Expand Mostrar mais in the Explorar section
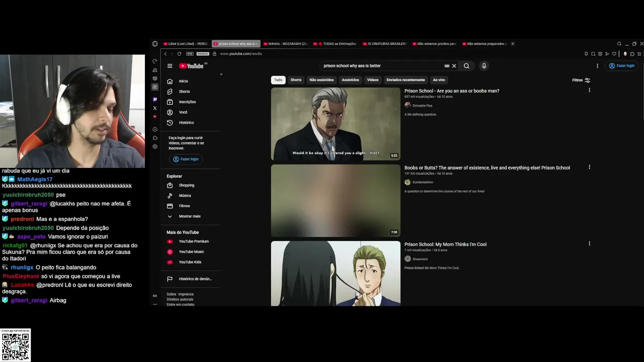The image size is (644, 362). tap(190, 216)
